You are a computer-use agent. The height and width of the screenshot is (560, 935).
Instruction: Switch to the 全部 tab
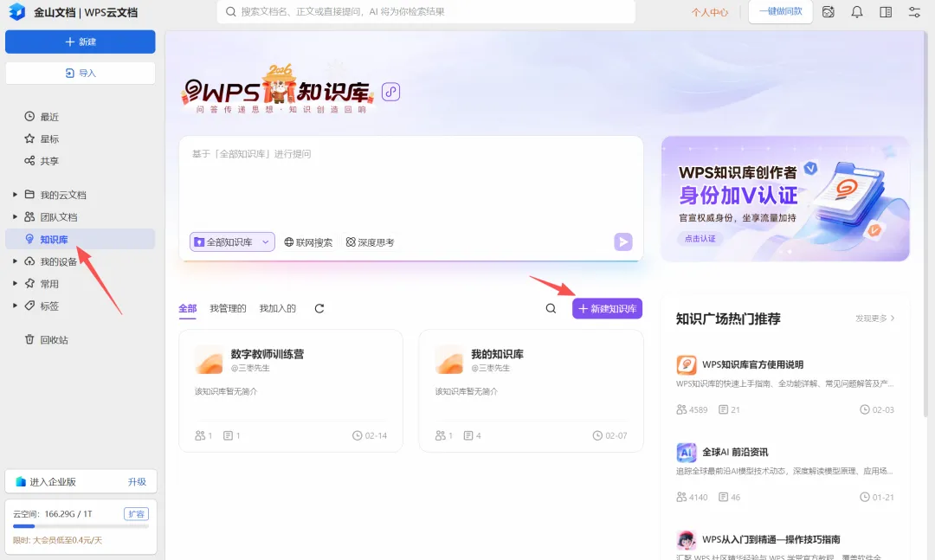[187, 308]
